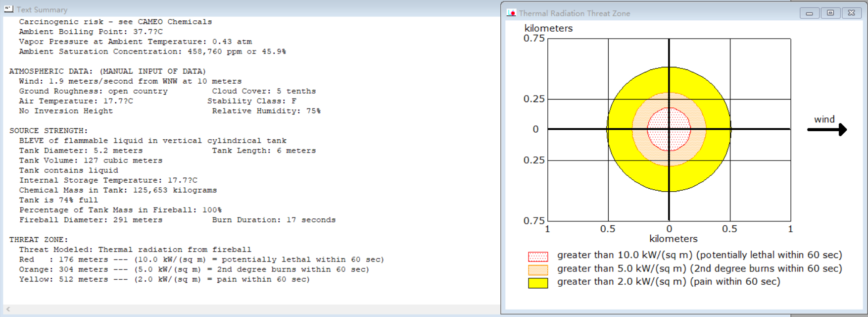868x317 pixels.
Task: Maximize the Thermal Radiation Threat Zone window
Action: tap(830, 13)
